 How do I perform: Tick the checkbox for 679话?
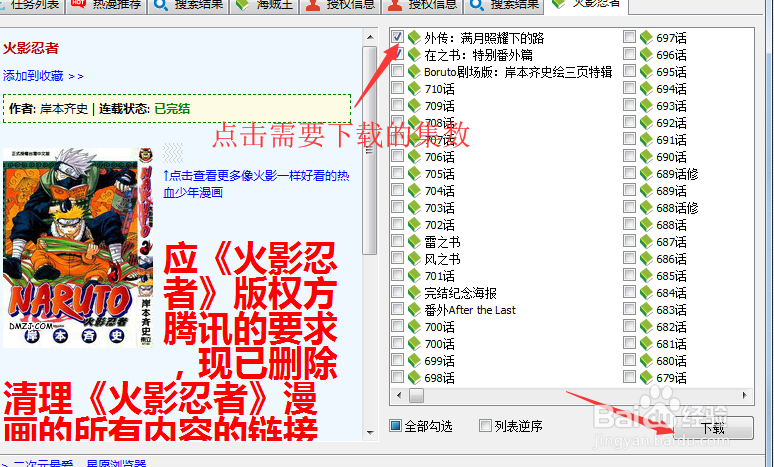point(629,377)
